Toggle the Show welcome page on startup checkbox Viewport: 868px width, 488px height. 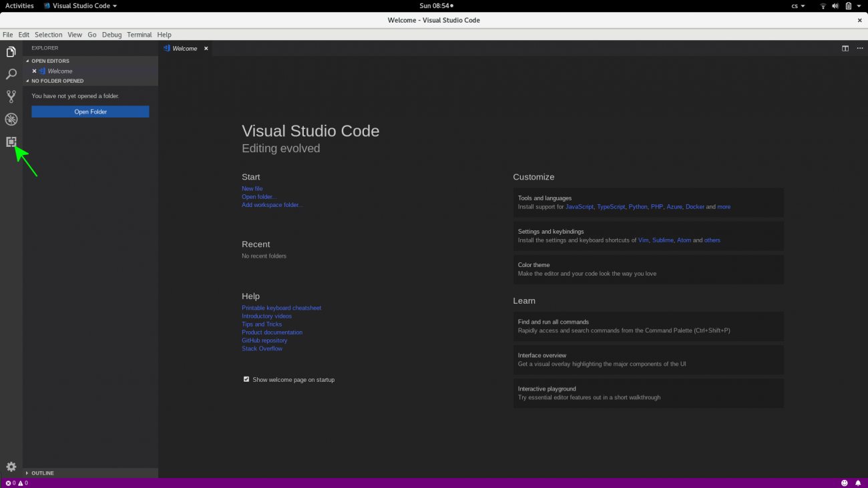(246, 379)
